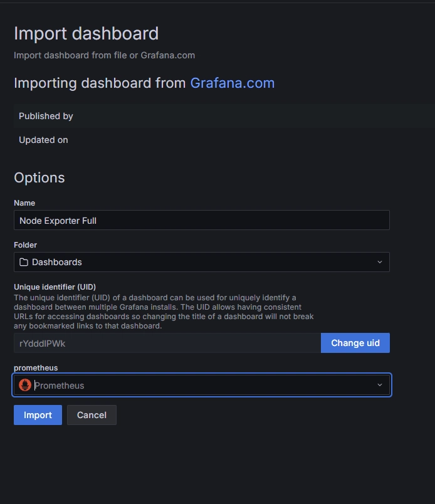
Task: Focus the Node Exporter Full name field
Action: coord(202,220)
